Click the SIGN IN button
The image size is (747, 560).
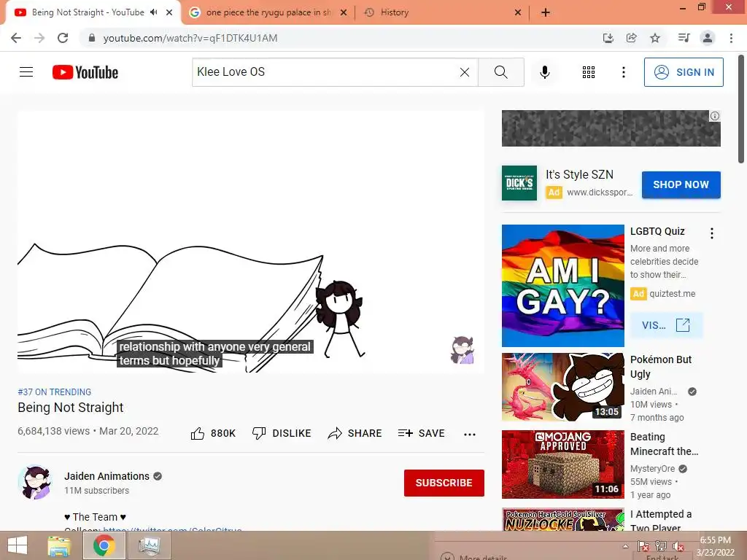[x=684, y=72]
